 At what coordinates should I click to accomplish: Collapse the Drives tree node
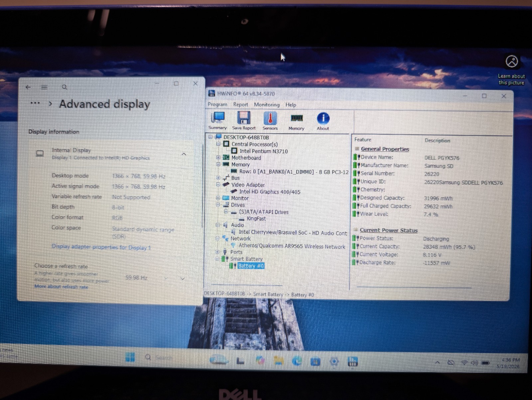coord(218,205)
